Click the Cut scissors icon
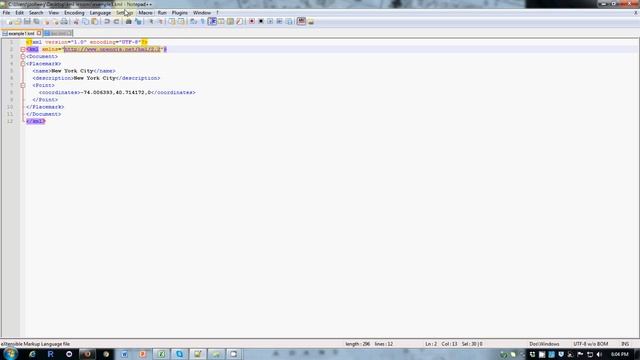640x360 pixels. pyautogui.click(x=76, y=21)
